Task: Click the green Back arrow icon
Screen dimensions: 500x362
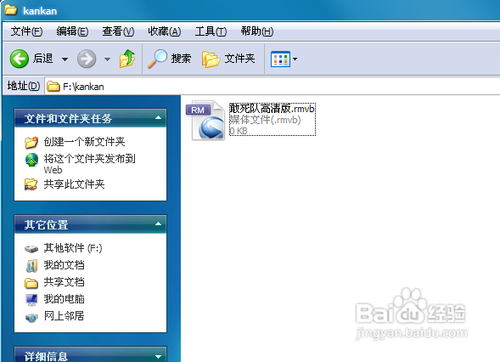Action: pos(19,59)
